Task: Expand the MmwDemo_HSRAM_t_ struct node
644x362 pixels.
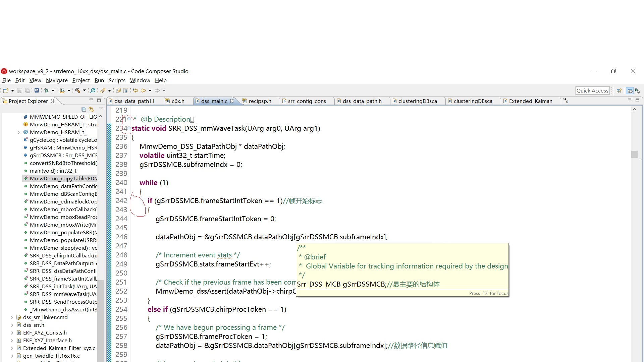Action: [19, 132]
